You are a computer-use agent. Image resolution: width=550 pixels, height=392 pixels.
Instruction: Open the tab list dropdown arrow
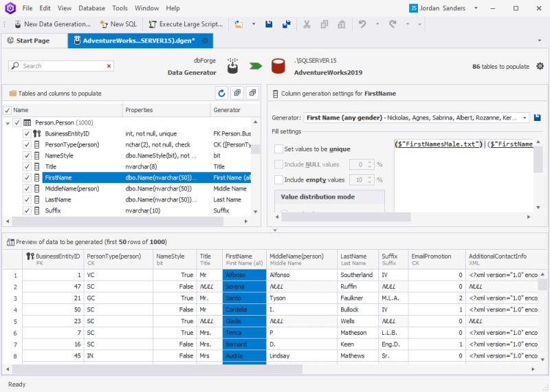pos(540,41)
